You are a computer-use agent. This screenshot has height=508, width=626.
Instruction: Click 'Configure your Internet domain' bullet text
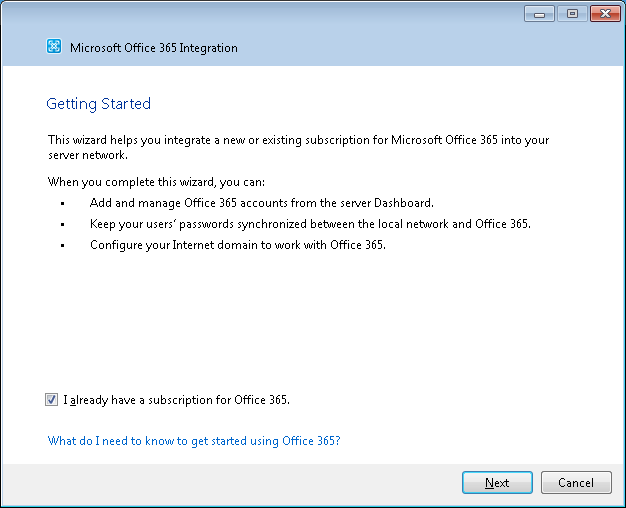coord(238,245)
